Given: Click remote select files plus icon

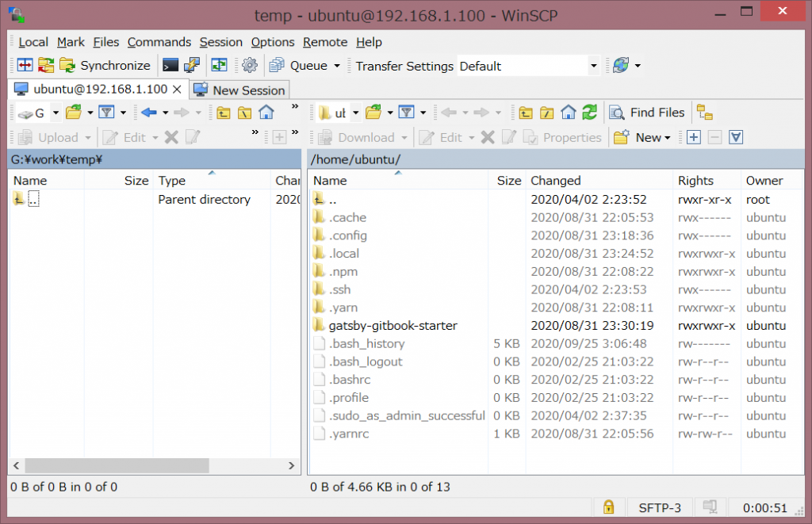Looking at the screenshot, I should tap(694, 137).
